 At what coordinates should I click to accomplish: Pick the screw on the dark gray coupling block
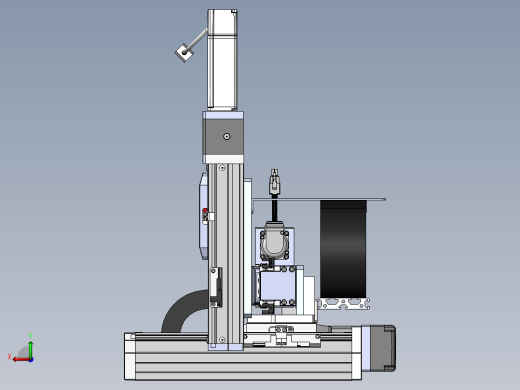point(227,136)
